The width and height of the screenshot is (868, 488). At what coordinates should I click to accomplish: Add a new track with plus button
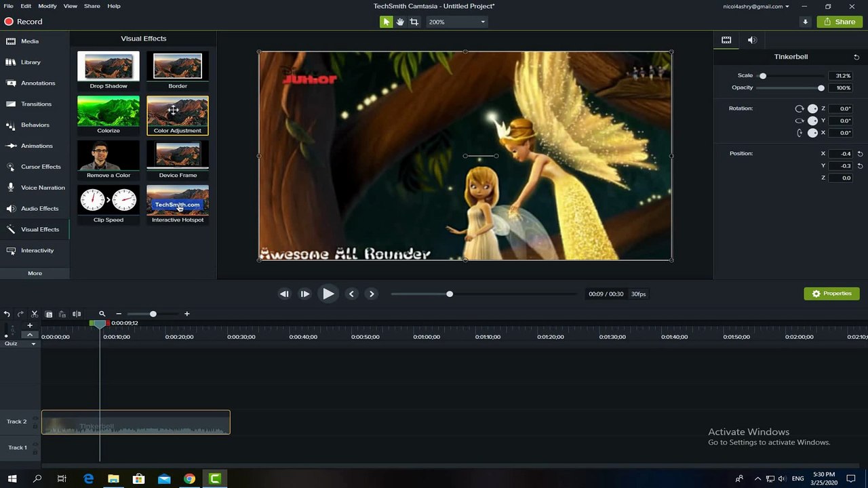tap(30, 325)
